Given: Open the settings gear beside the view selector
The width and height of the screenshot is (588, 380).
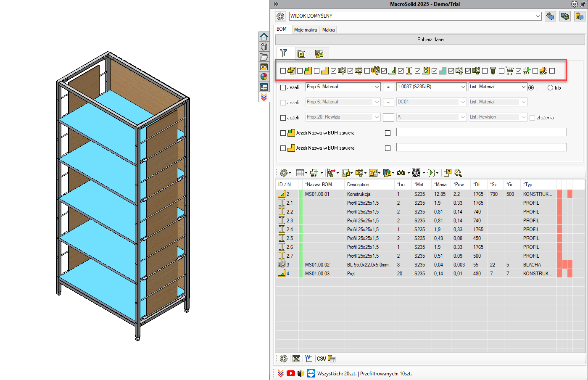Looking at the screenshot, I should (x=280, y=16).
